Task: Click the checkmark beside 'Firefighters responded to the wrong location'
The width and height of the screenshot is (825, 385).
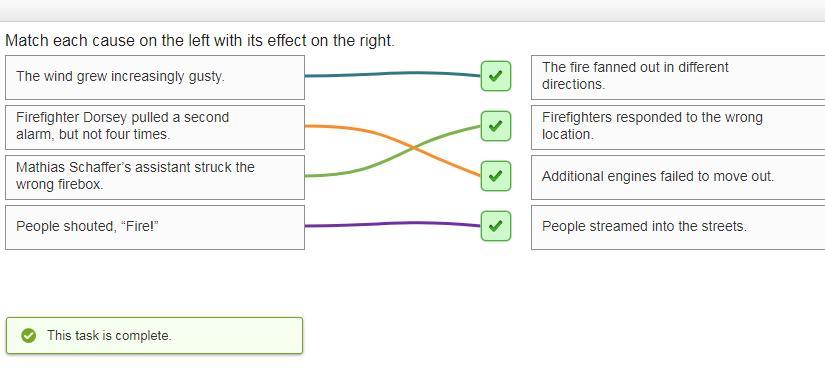Action: (496, 126)
